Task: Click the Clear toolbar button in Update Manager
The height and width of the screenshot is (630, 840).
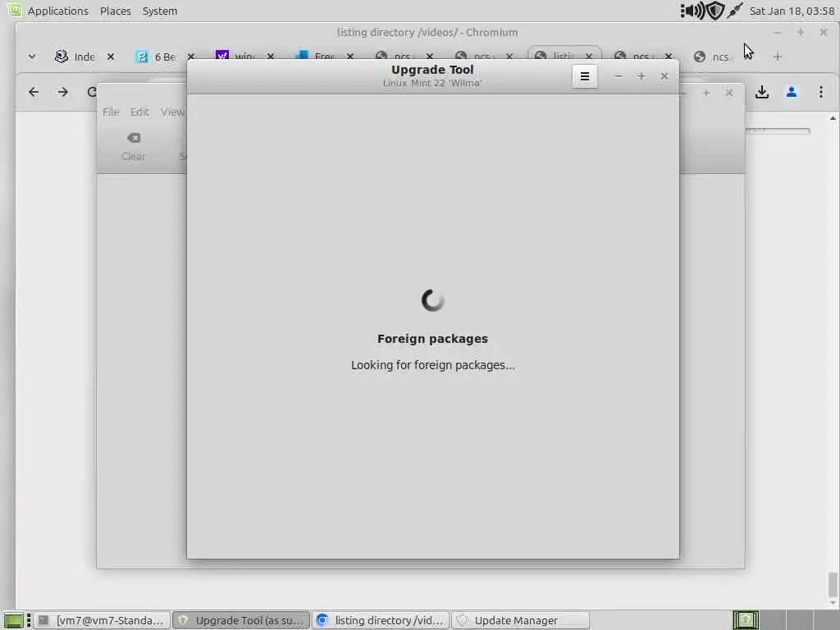Action: (134, 147)
